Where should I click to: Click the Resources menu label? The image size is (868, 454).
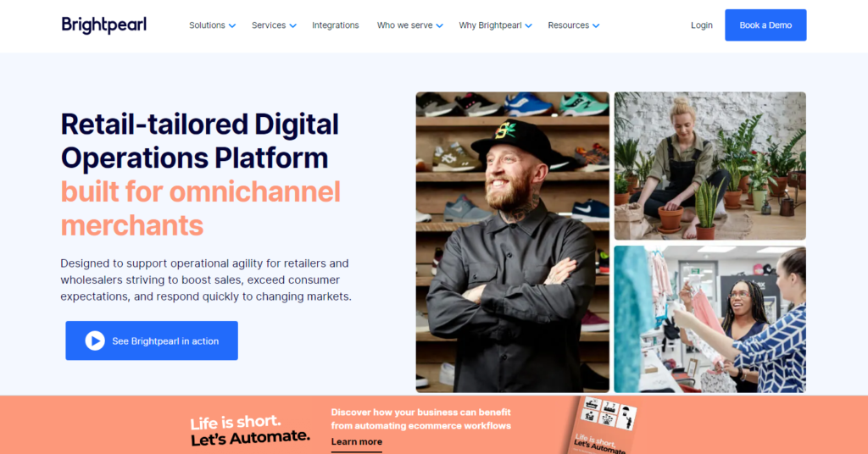[x=569, y=25]
